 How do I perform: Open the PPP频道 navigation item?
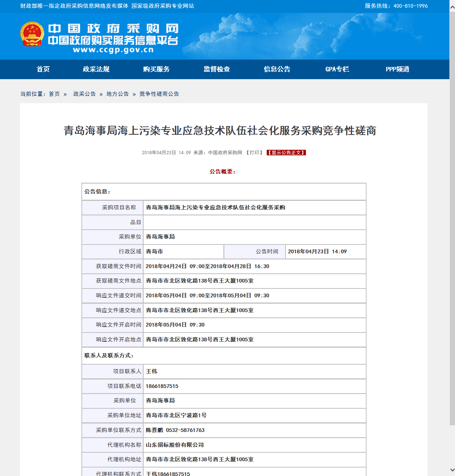click(x=398, y=69)
